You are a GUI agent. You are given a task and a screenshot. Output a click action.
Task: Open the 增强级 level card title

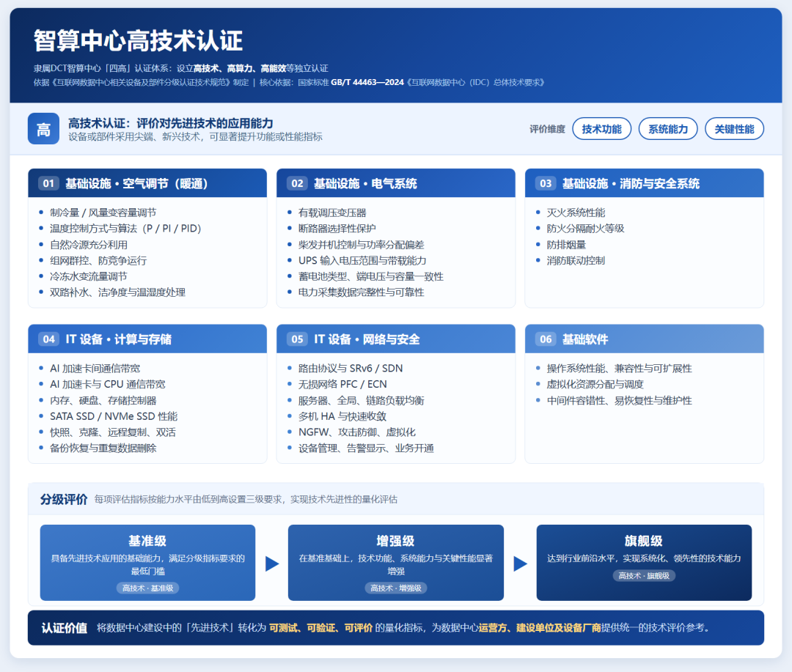point(395,542)
